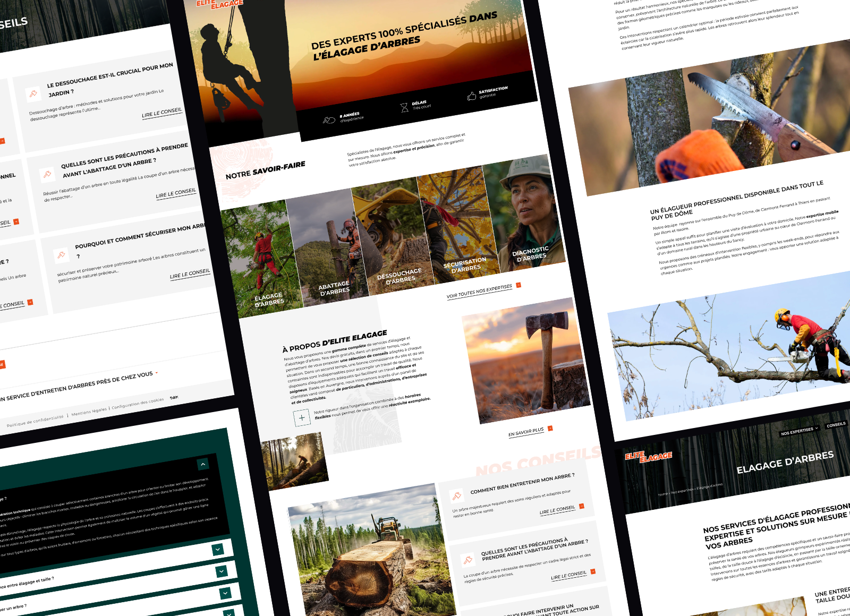Open the Mentions légales footer link

tap(89, 412)
